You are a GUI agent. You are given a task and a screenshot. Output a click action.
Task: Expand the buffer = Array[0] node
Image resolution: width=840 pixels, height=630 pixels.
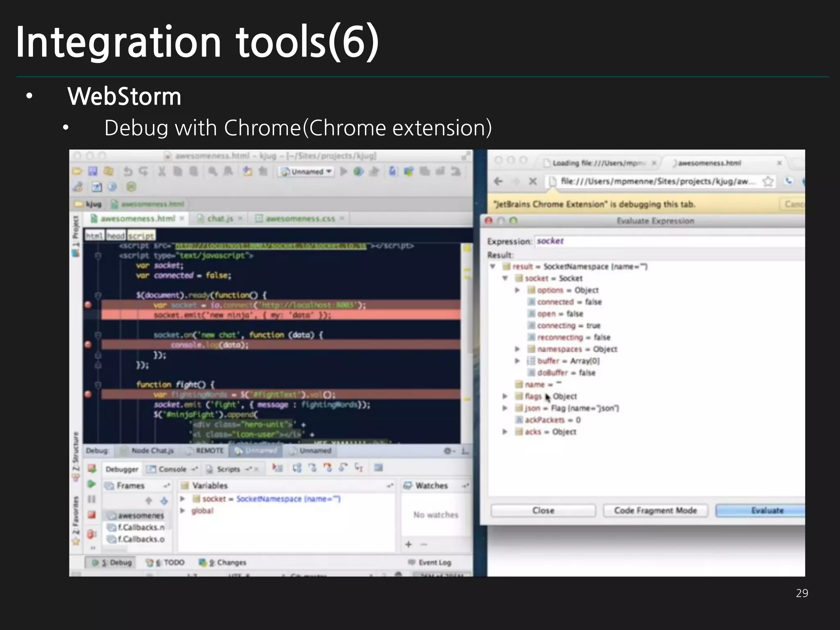point(518,361)
